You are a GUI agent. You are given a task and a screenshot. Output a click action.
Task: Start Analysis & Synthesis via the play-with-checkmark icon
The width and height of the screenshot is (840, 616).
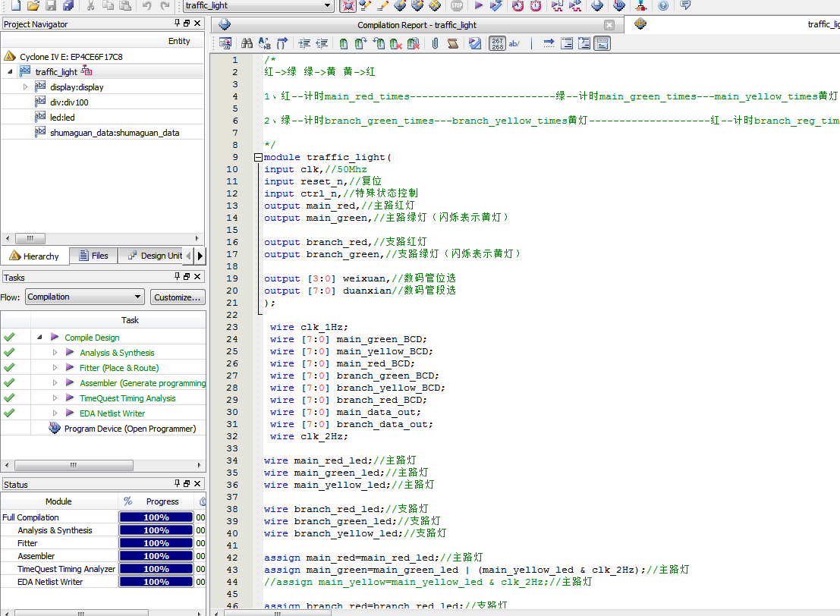(496, 5)
